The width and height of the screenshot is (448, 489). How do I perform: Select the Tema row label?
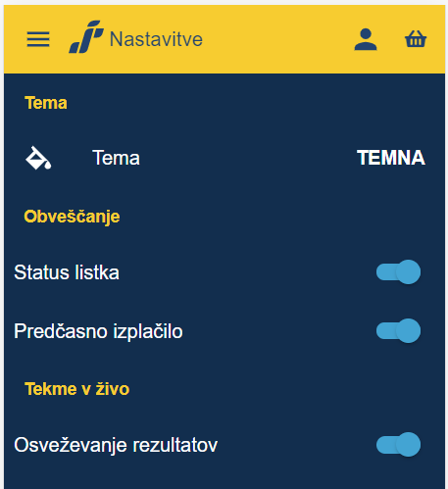pos(116,158)
